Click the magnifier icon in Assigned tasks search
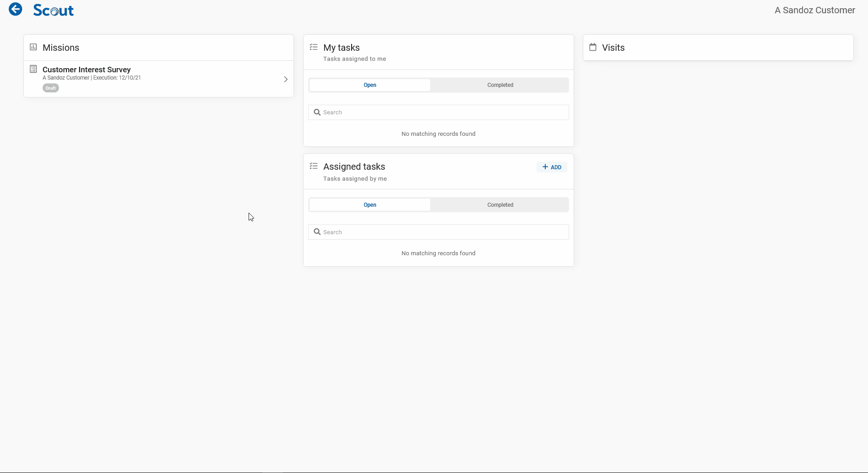 [317, 232]
